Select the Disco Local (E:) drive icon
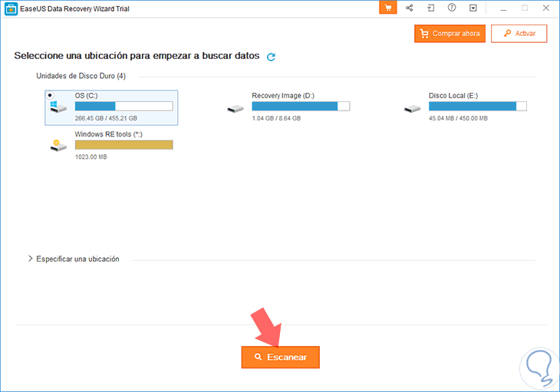 point(413,108)
